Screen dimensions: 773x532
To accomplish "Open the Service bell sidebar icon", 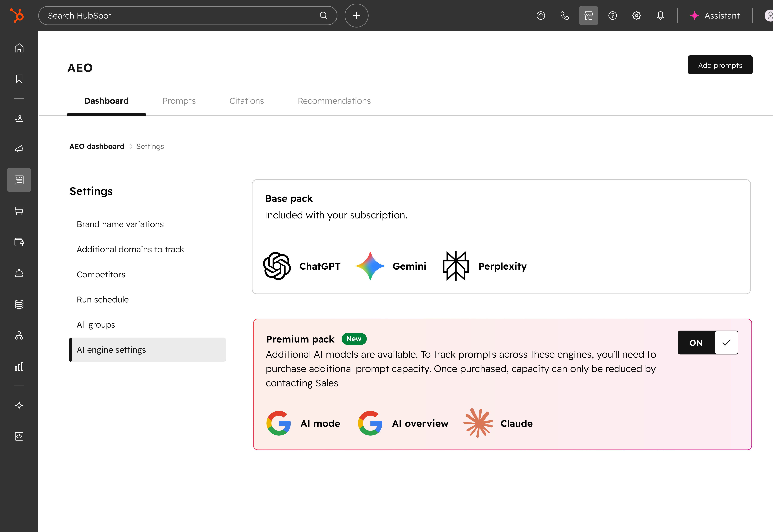I will pos(19,273).
